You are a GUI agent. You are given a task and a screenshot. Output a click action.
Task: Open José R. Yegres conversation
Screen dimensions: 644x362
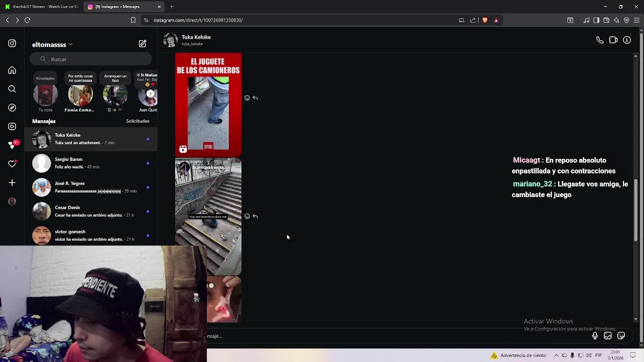coord(91,187)
